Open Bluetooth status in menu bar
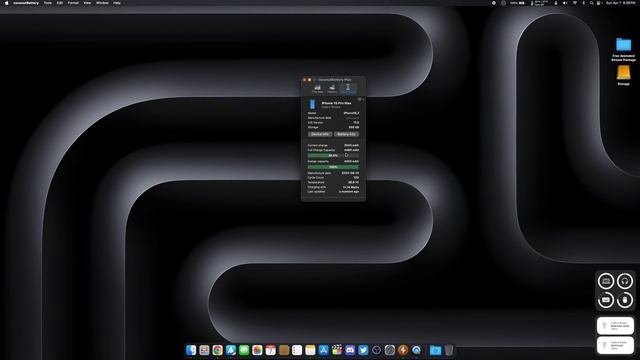This screenshot has width=640, height=360. [583, 3]
